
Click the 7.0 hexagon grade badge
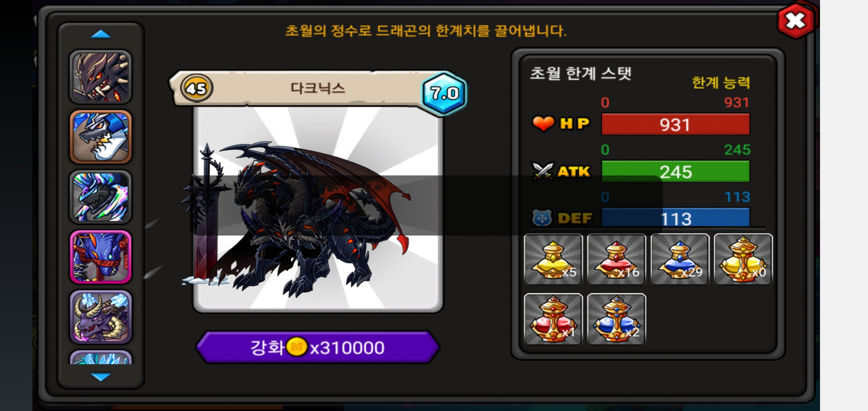click(x=444, y=93)
